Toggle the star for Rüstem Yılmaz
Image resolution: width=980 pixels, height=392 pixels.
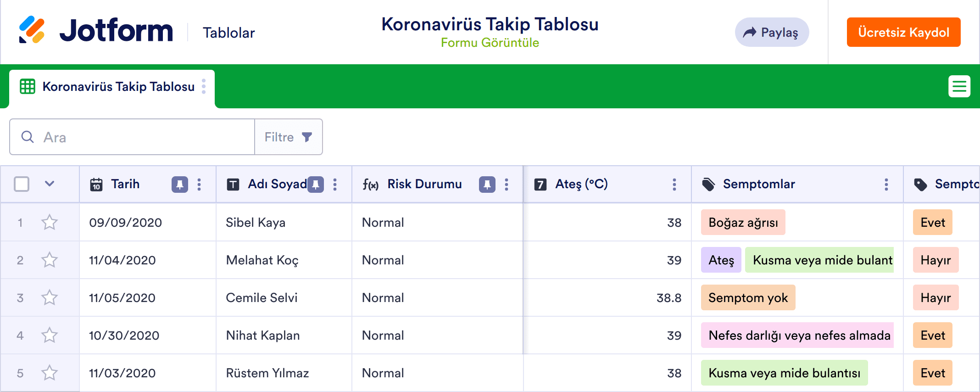50,373
